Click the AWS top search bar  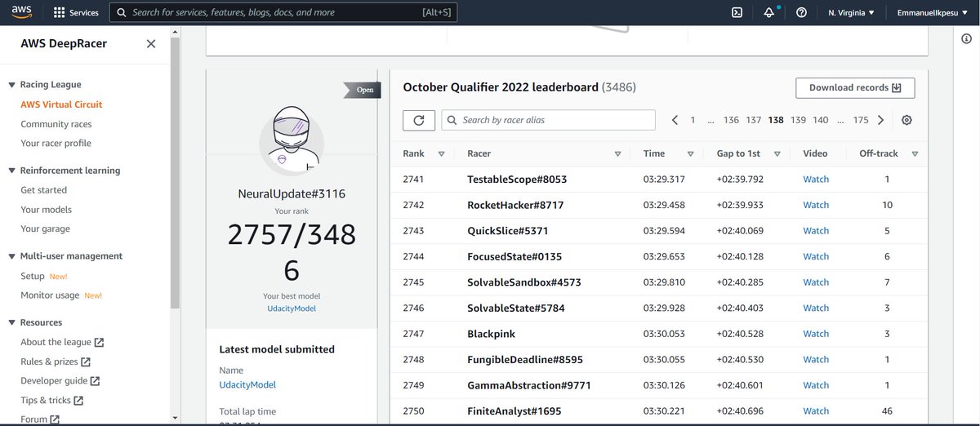coord(284,13)
